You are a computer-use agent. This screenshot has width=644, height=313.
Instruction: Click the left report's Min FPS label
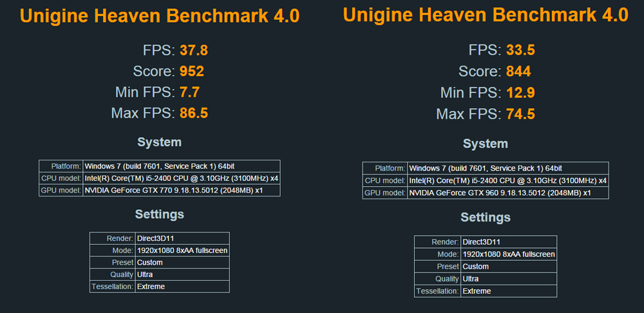pos(145,93)
